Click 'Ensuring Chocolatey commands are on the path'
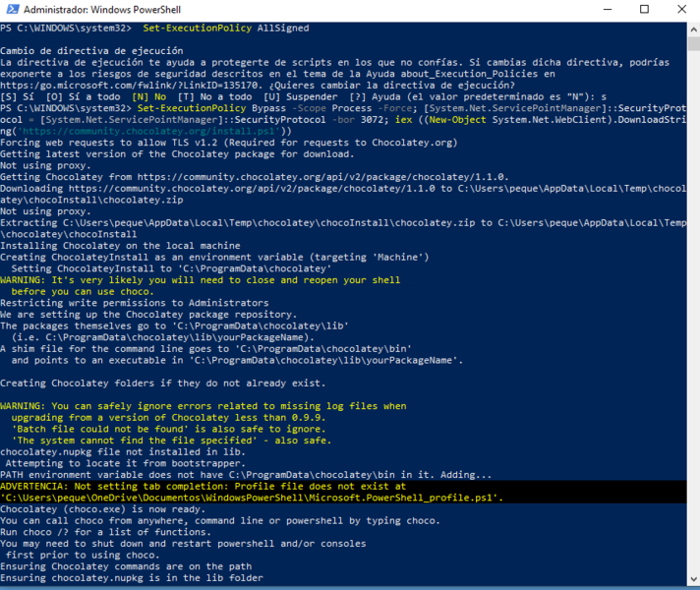 (126, 566)
